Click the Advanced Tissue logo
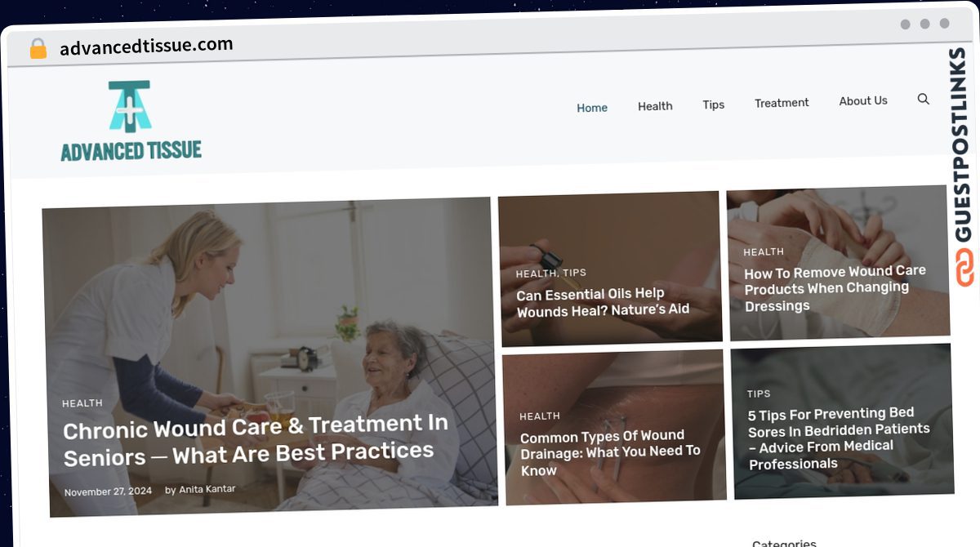980x547 pixels. (x=131, y=121)
